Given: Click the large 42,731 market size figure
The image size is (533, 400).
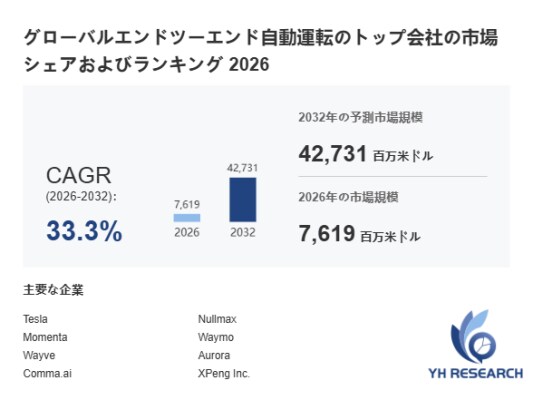Looking at the screenshot, I should coord(333,154).
